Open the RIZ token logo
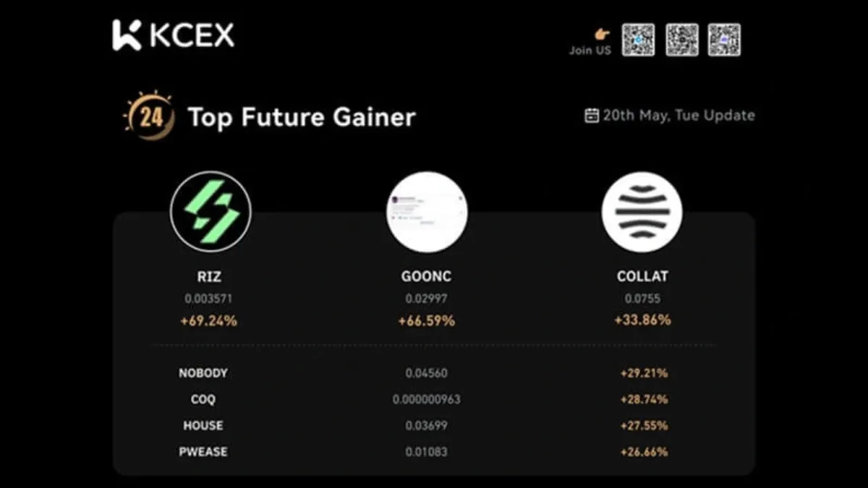 [x=210, y=211]
